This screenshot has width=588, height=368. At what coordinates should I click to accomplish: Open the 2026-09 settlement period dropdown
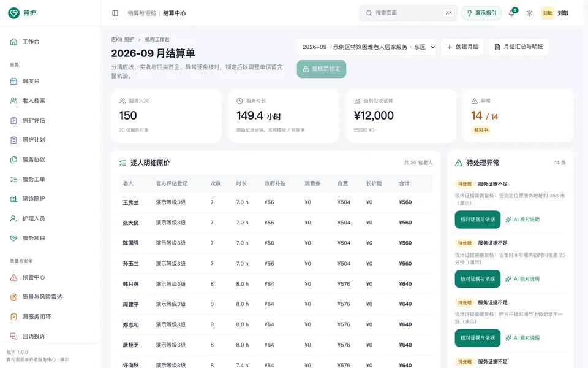(x=367, y=47)
